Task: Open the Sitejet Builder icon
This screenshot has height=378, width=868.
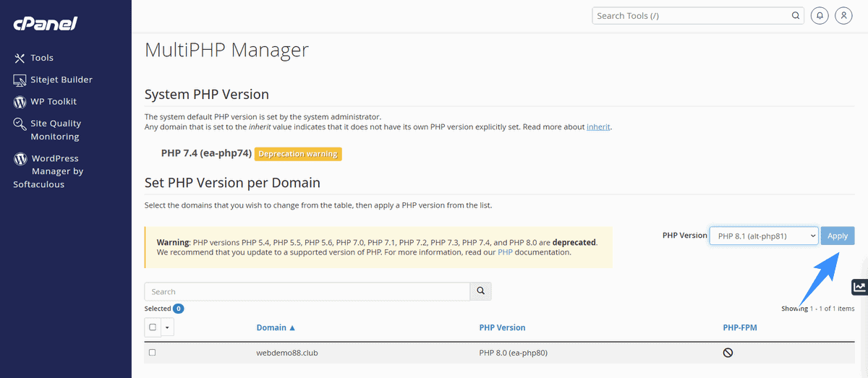Action: 20,80
